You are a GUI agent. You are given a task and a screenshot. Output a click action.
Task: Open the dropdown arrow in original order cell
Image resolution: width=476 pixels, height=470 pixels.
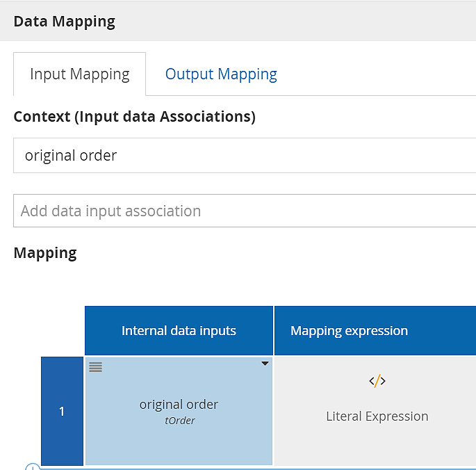[265, 364]
